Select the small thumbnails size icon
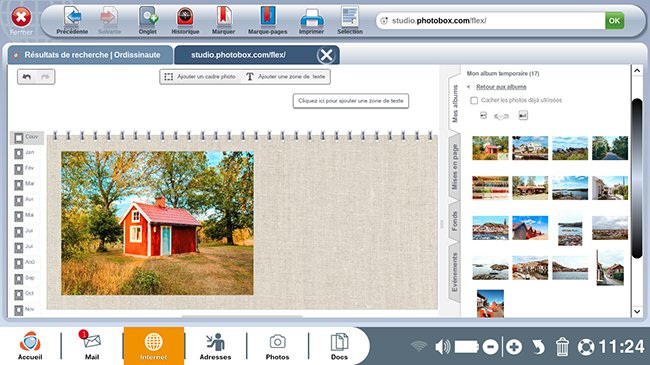The width and height of the screenshot is (650, 365). pos(483,115)
